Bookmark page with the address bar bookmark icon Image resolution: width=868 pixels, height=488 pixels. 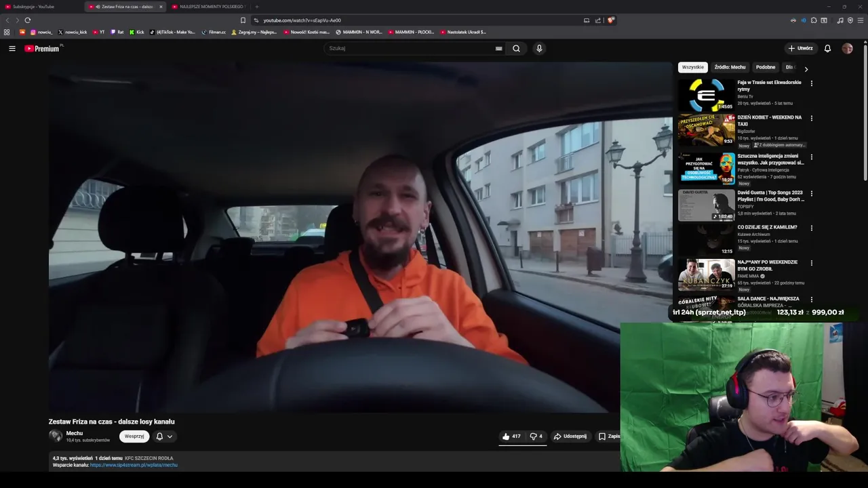243,20
